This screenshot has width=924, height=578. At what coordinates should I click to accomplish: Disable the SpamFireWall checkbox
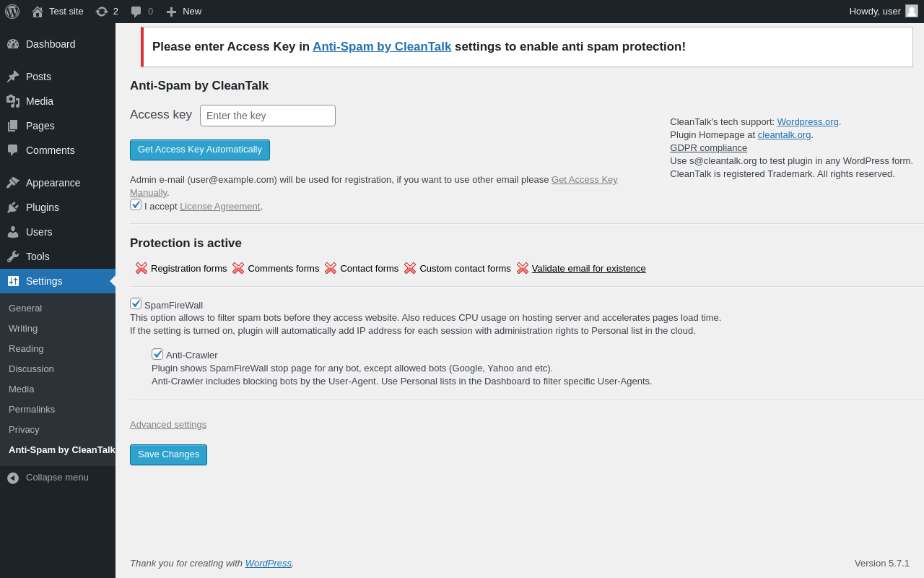point(136,303)
